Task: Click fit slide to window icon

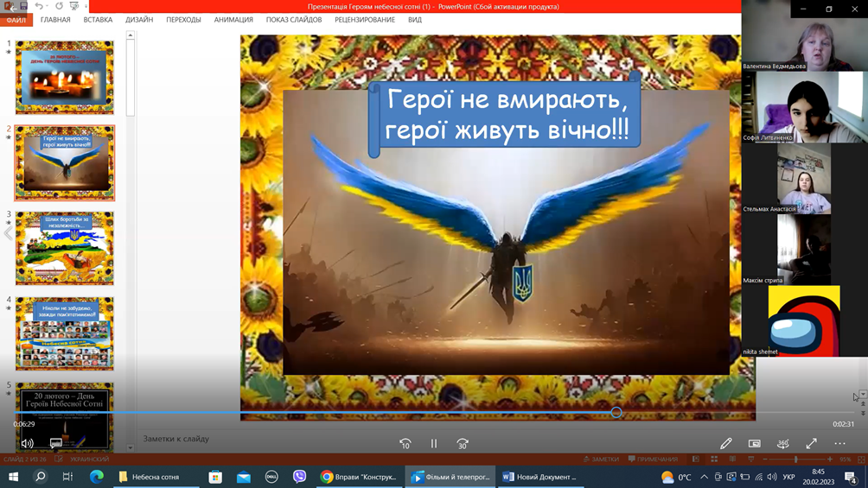Action: point(861,459)
